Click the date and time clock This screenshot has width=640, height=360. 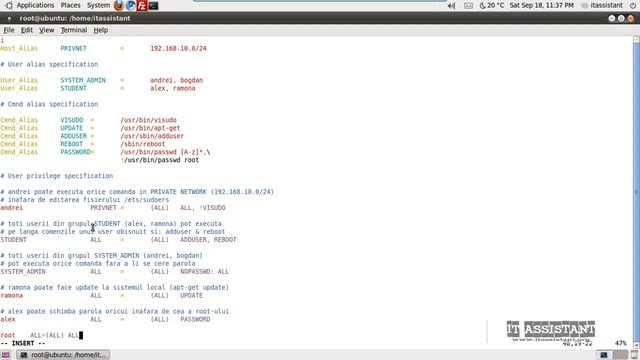pos(541,5)
